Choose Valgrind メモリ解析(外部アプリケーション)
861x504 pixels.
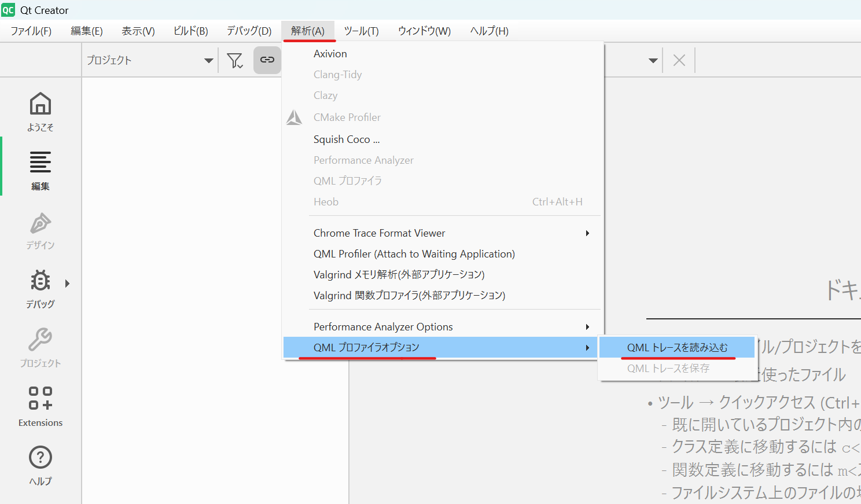click(442, 275)
